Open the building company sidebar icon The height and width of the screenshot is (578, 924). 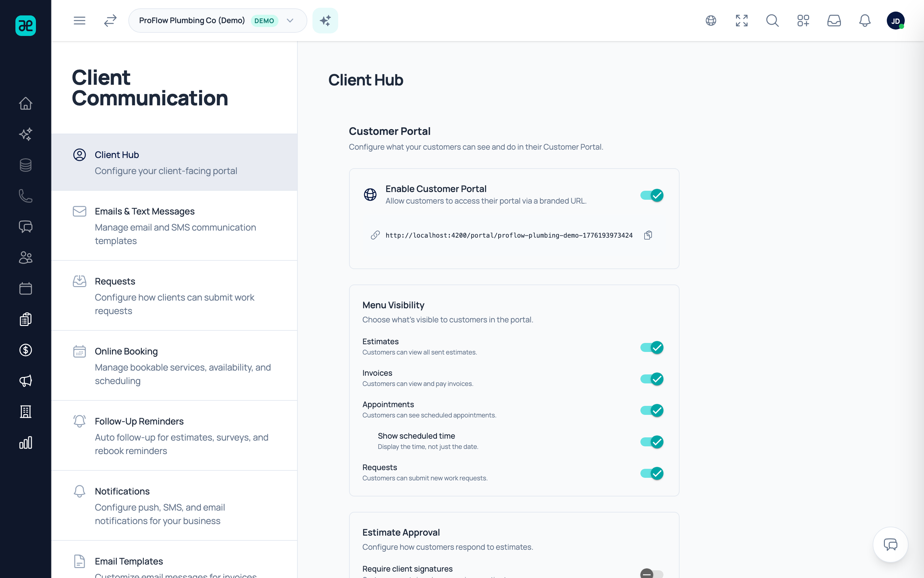pos(26,412)
